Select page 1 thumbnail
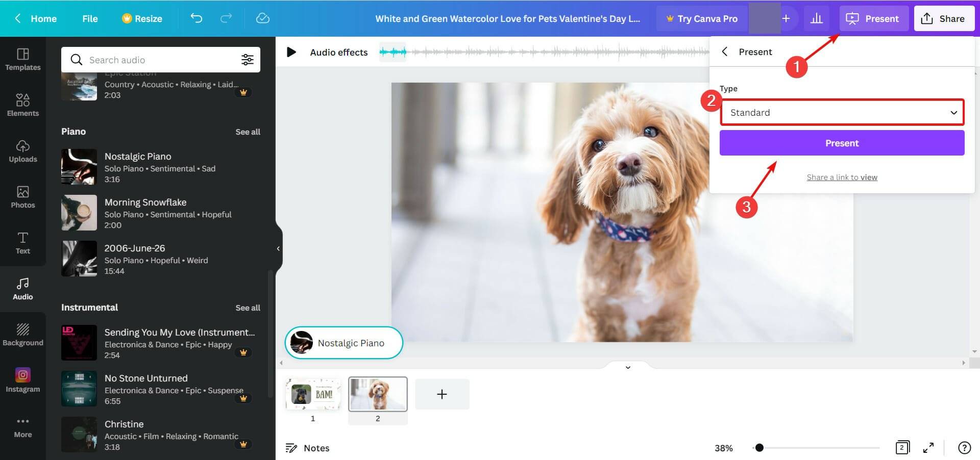 (313, 394)
